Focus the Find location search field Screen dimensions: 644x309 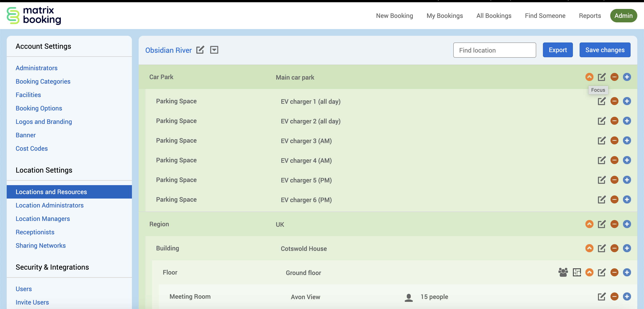click(x=494, y=50)
